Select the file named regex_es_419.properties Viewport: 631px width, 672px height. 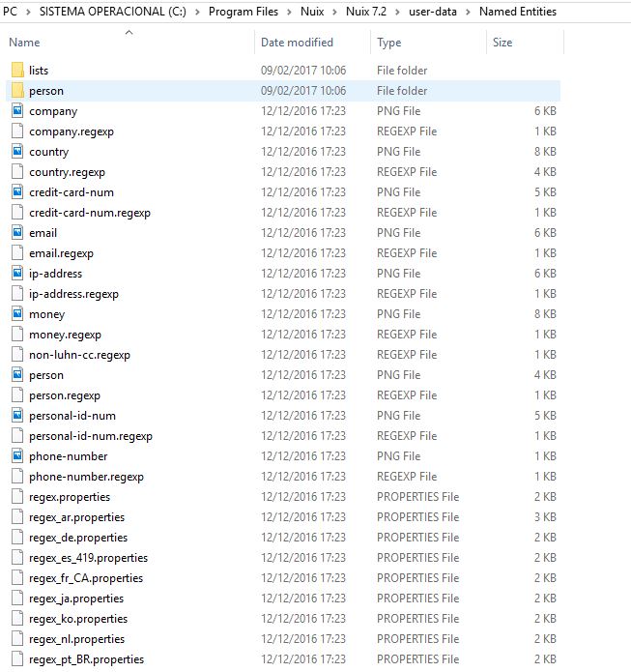(x=88, y=558)
